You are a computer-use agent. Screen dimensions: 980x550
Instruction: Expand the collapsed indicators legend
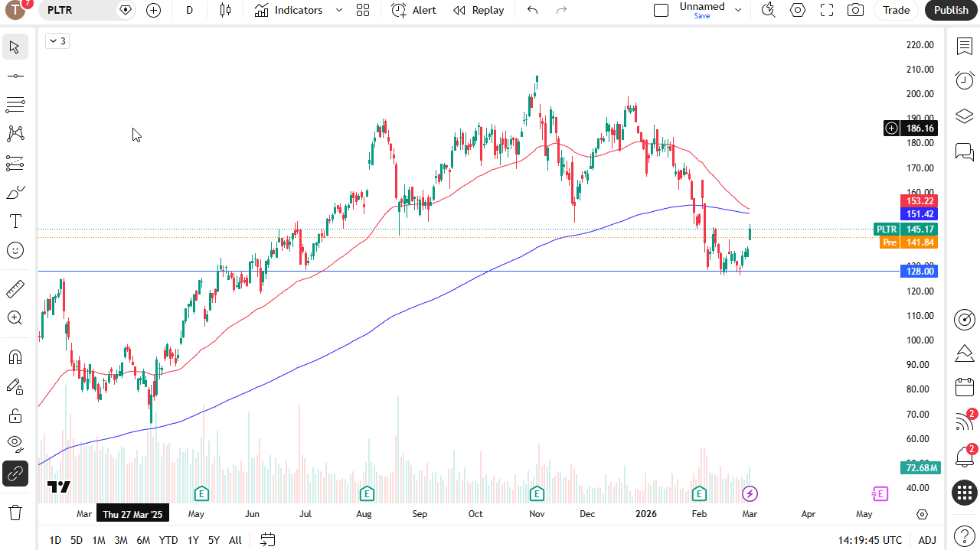point(57,41)
